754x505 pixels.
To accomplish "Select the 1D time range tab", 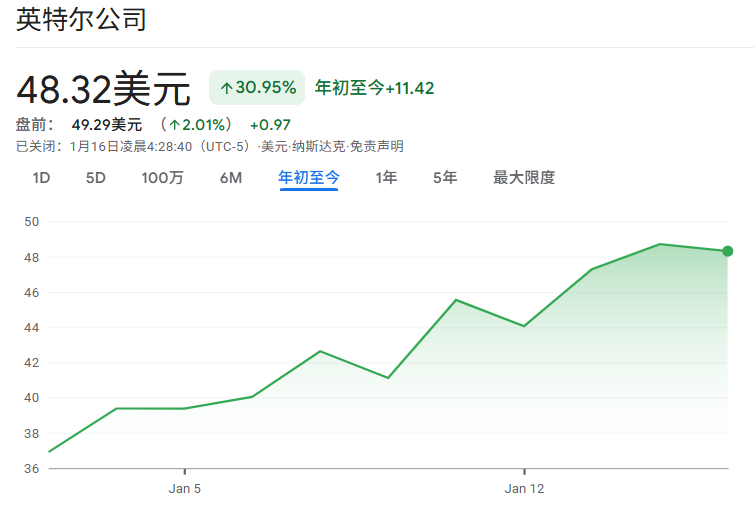I will (x=41, y=178).
